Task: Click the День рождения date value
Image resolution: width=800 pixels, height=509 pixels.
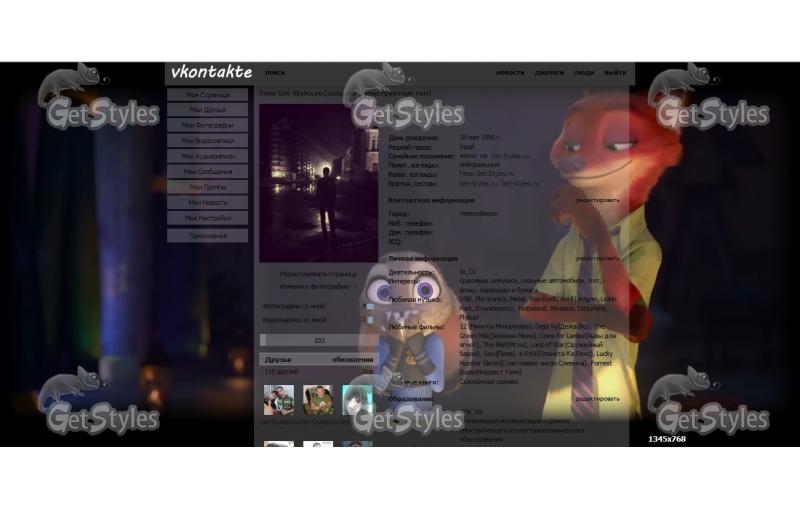Action: pyautogui.click(x=480, y=137)
